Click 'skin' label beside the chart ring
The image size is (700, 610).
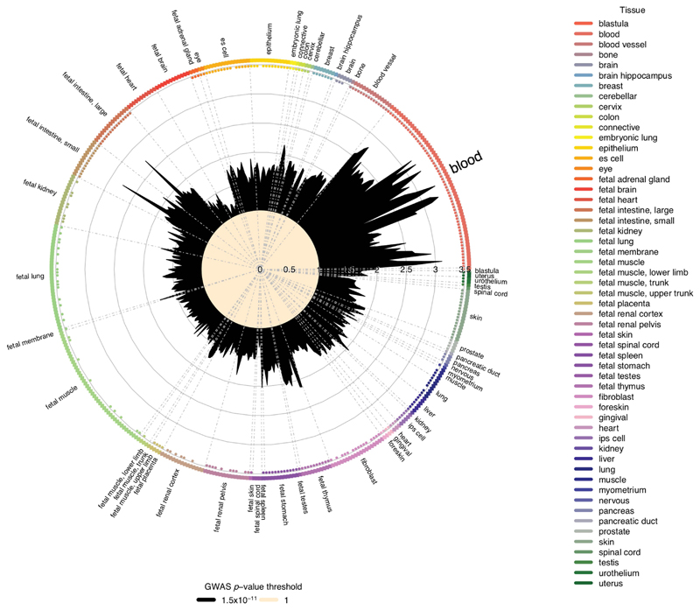coord(476,318)
